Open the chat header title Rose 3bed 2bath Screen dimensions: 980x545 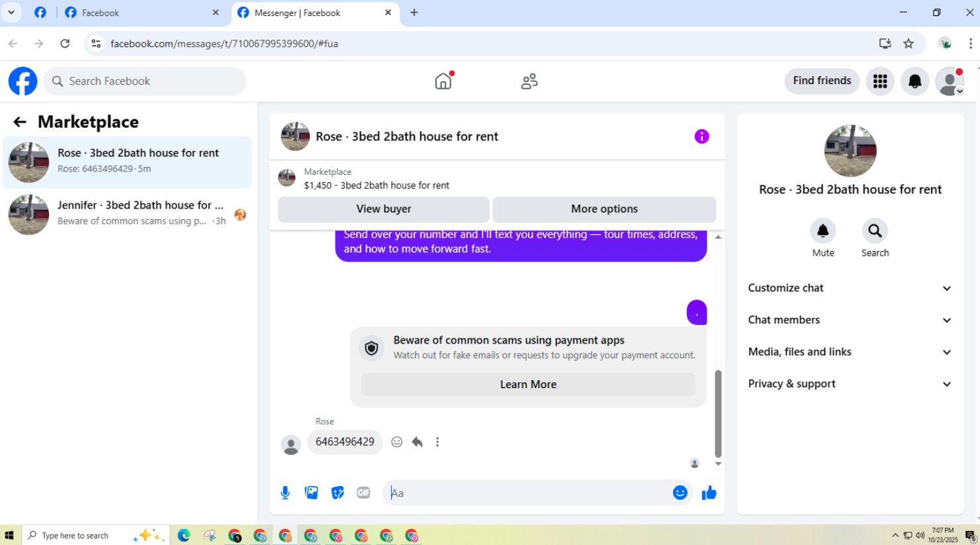407,136
